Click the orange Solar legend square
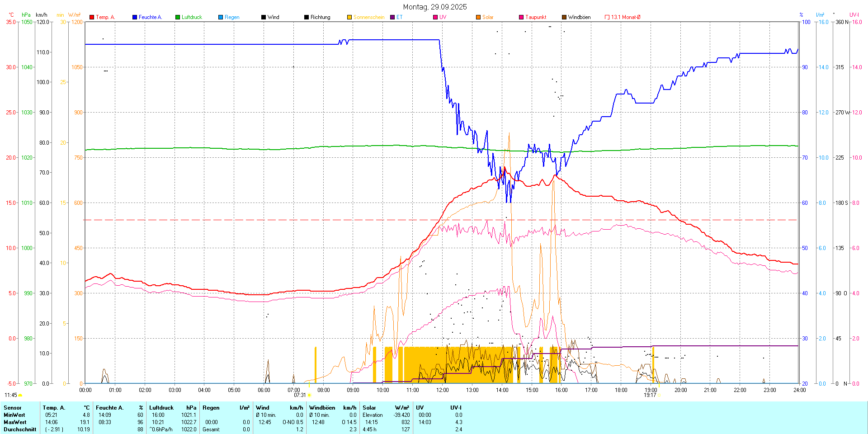The width and height of the screenshot is (868, 434). [478, 17]
